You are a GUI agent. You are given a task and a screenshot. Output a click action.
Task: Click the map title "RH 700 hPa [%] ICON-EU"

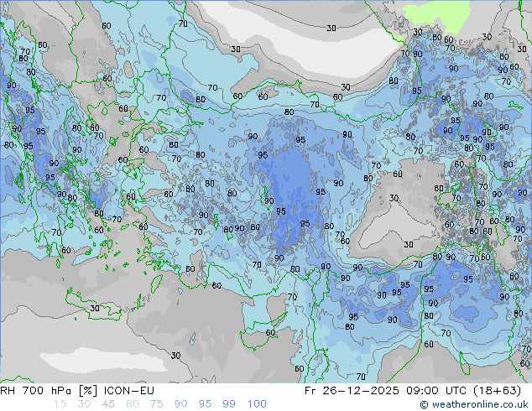click(77, 391)
